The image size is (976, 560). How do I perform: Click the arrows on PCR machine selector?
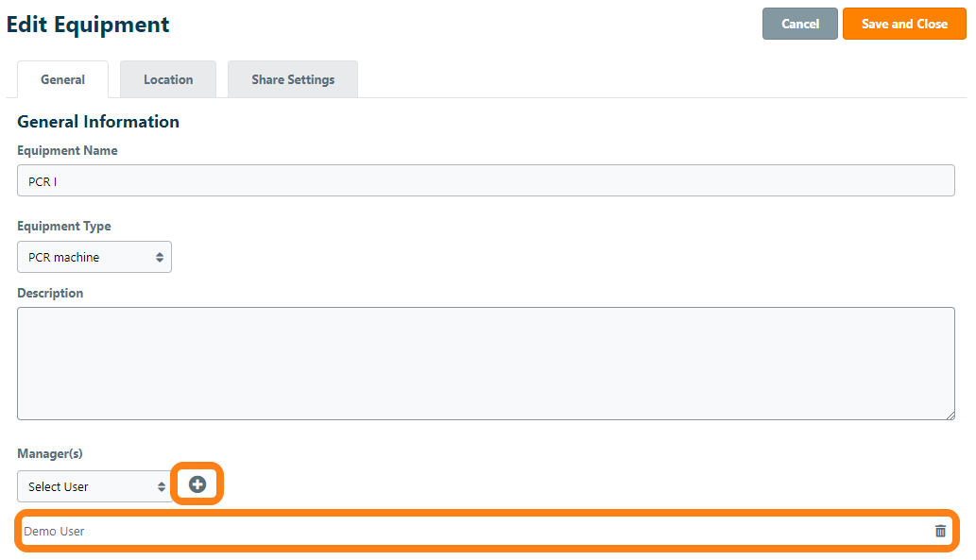coord(160,257)
